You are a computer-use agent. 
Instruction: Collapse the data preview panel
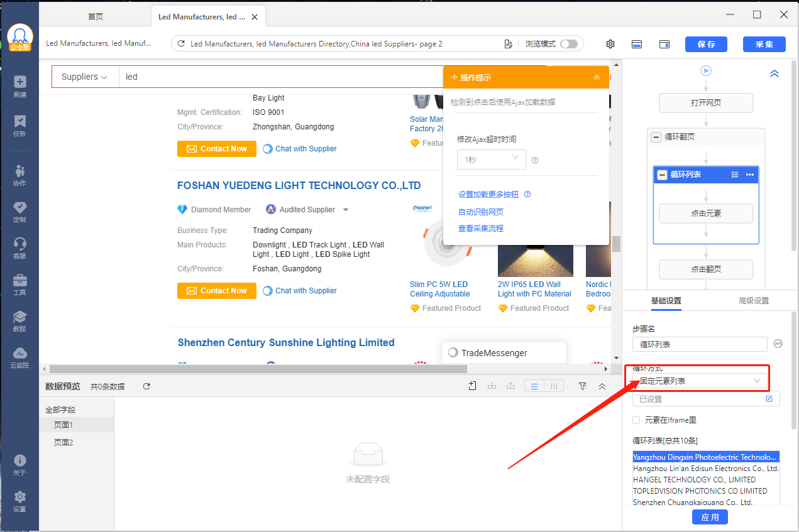pyautogui.click(x=602, y=386)
